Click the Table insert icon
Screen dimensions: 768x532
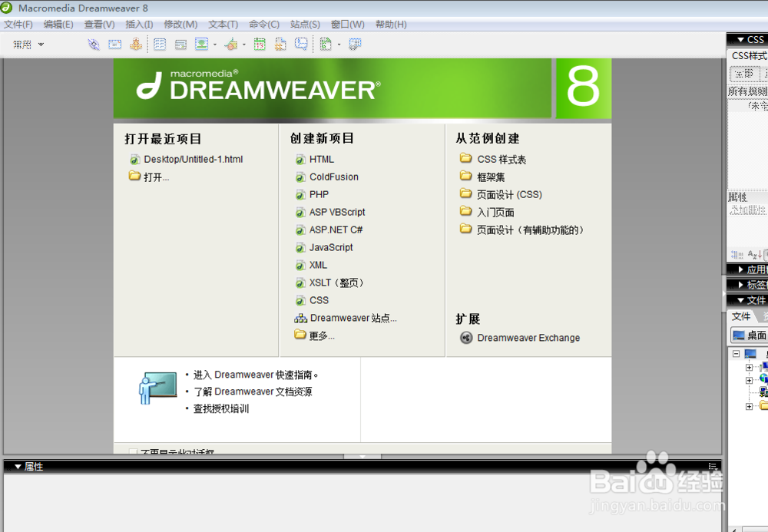[160, 45]
